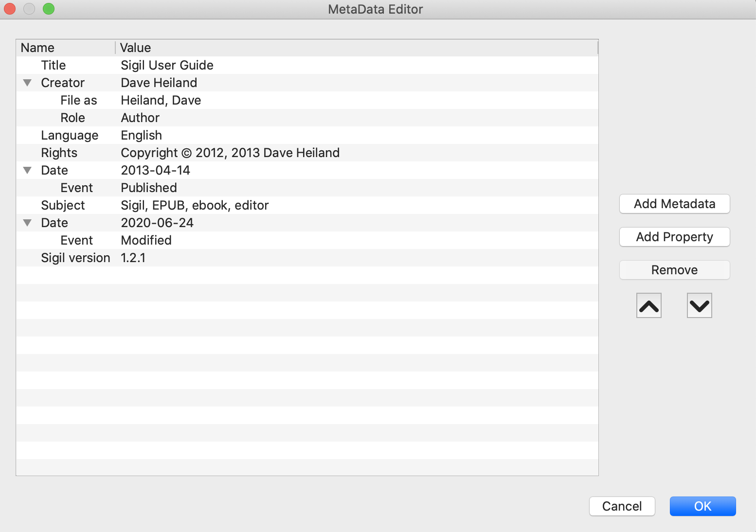The width and height of the screenshot is (756, 532).
Task: Click the move up arrow icon
Action: [x=648, y=305]
